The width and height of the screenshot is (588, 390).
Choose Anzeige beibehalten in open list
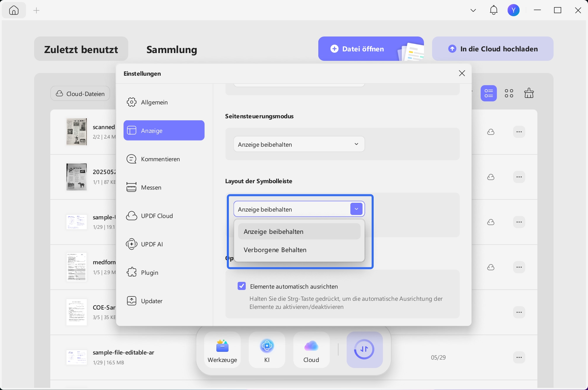299,231
